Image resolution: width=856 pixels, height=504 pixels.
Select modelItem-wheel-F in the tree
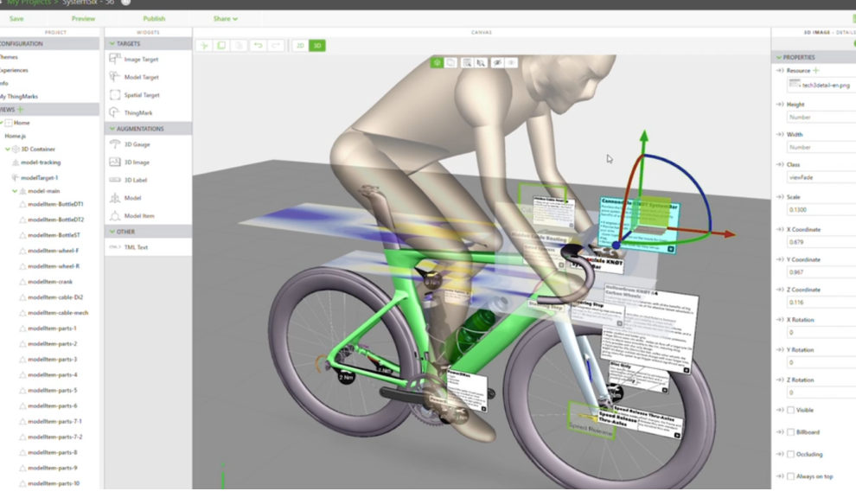[x=54, y=251]
